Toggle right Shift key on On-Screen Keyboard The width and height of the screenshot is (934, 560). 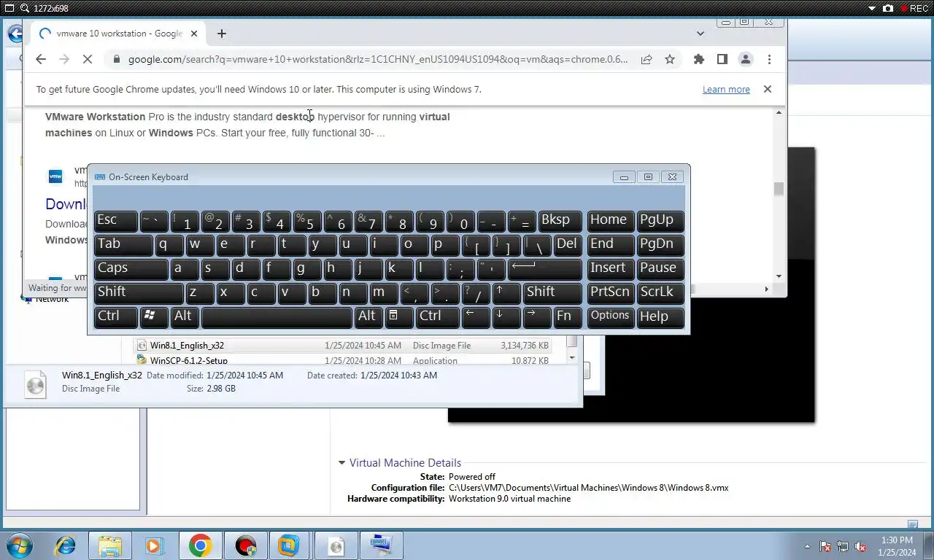click(x=552, y=293)
